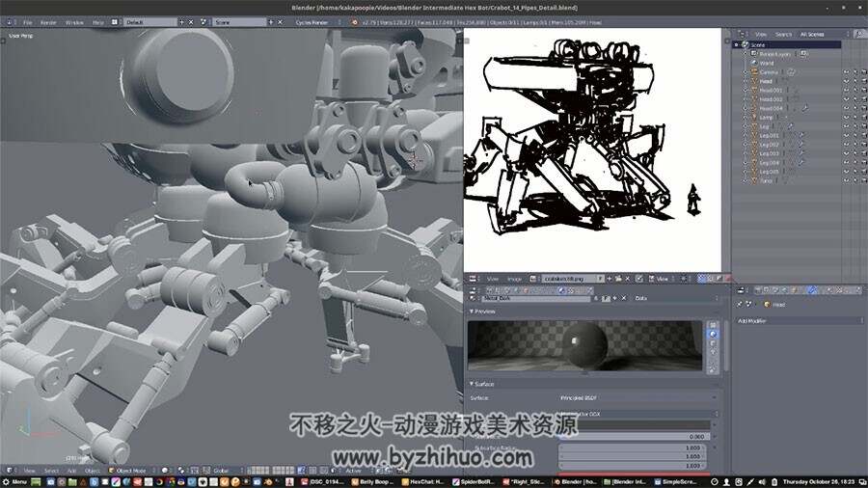Add a new screen layout with the plus icon
This screenshot has height=488, width=868.
pyautogui.click(x=181, y=22)
